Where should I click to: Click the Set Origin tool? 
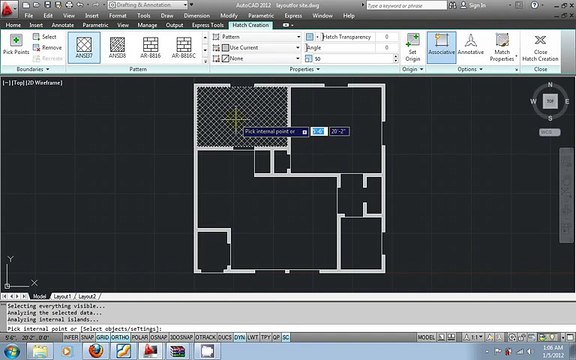click(x=413, y=48)
